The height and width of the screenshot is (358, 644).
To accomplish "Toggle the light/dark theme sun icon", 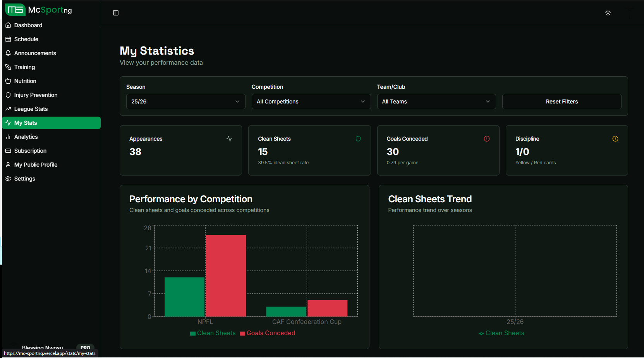I will coord(608,13).
